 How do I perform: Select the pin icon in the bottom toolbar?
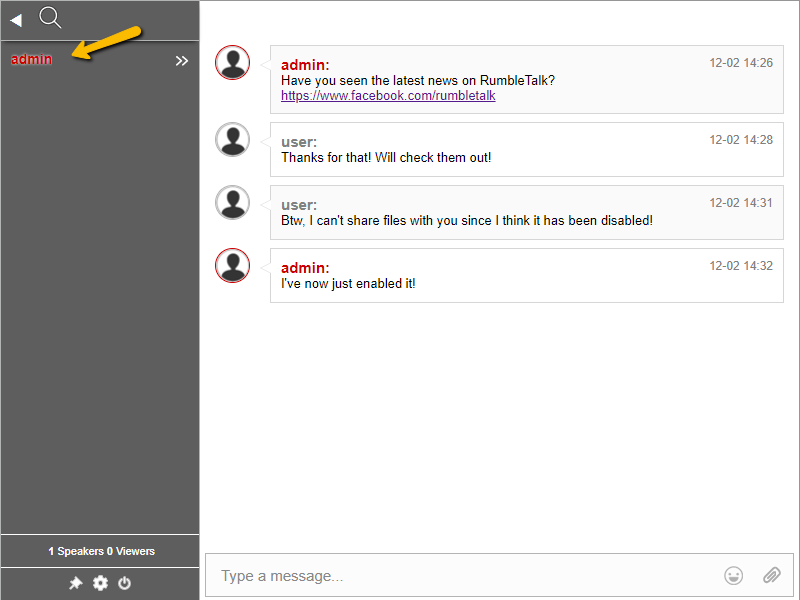coord(76,583)
